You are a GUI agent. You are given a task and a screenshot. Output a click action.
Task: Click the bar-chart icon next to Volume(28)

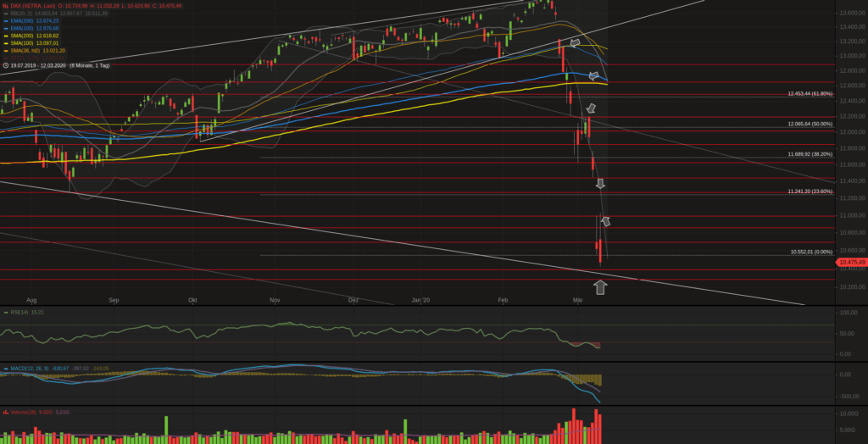[5, 412]
